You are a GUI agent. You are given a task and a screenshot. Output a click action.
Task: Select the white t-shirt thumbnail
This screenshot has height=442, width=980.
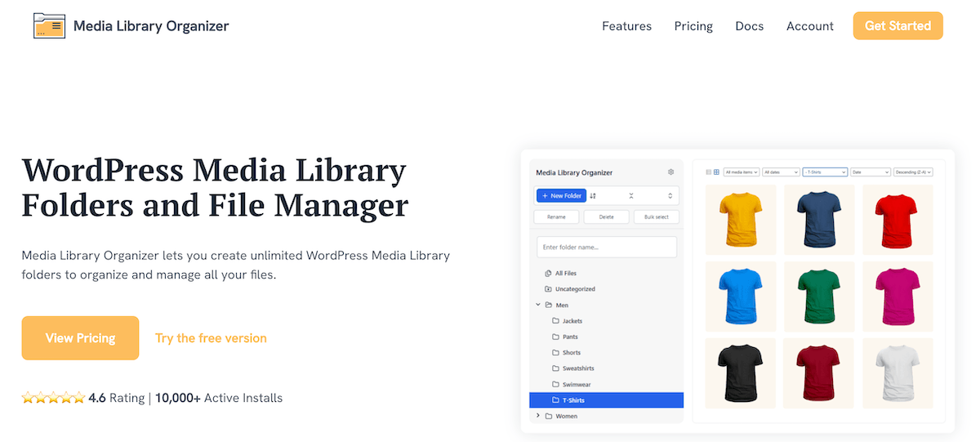pyautogui.click(x=898, y=373)
